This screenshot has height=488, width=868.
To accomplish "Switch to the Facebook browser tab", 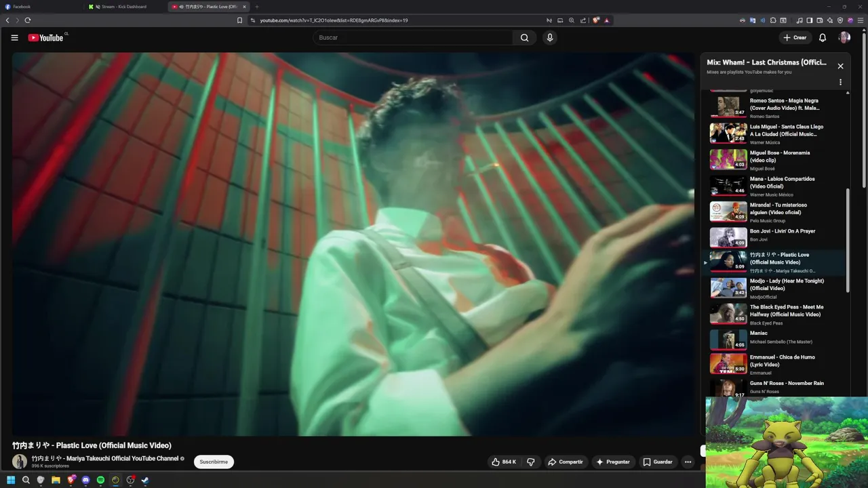I will pos(41,6).
